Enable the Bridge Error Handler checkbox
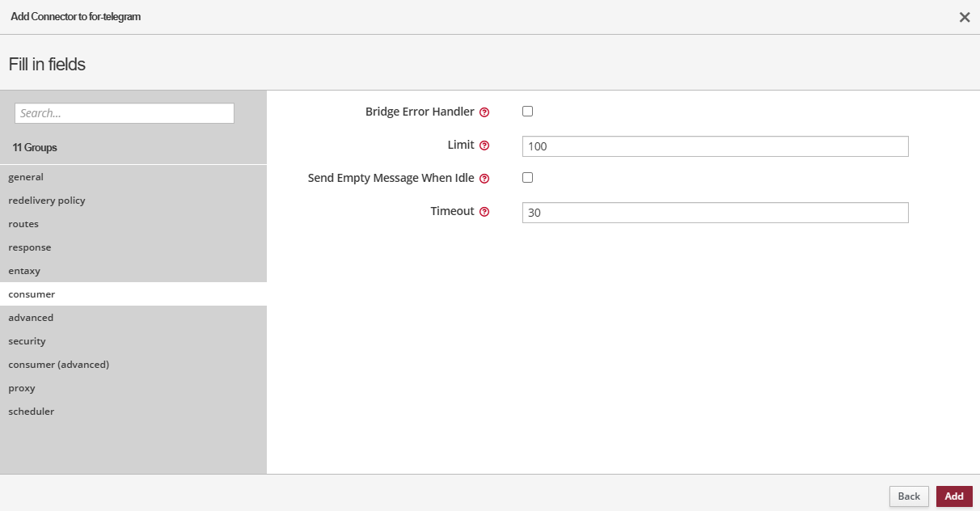Screen dimensions: 980x511 [x=528, y=112]
